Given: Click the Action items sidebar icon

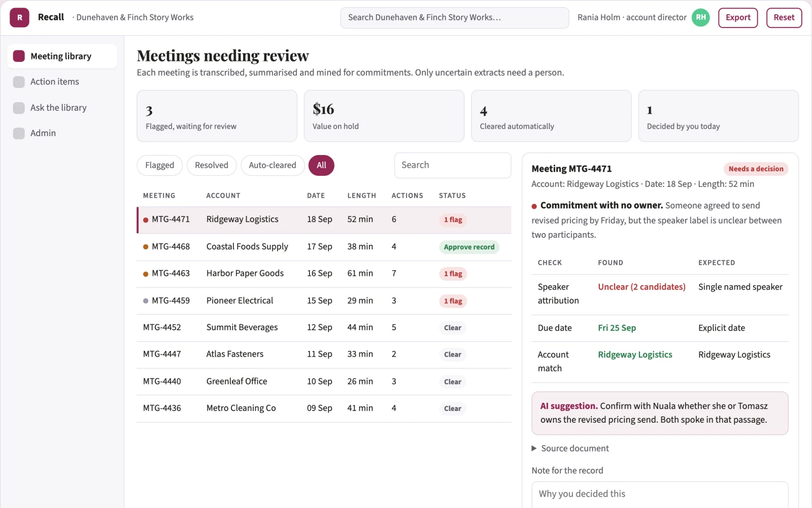Looking at the screenshot, I should click(x=19, y=82).
